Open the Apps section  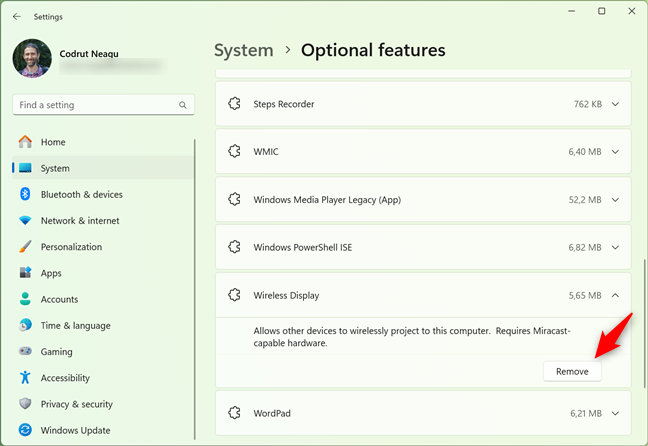(x=103, y=273)
